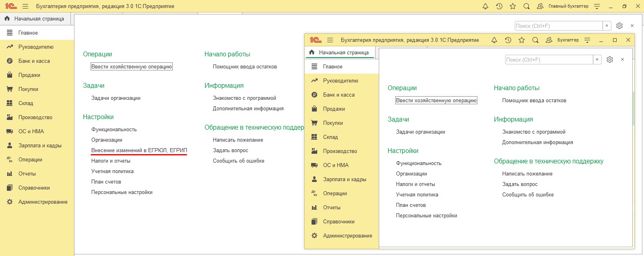The image size is (644, 256).
Task: Select Главное section in front window sidebar
Action: click(342, 66)
